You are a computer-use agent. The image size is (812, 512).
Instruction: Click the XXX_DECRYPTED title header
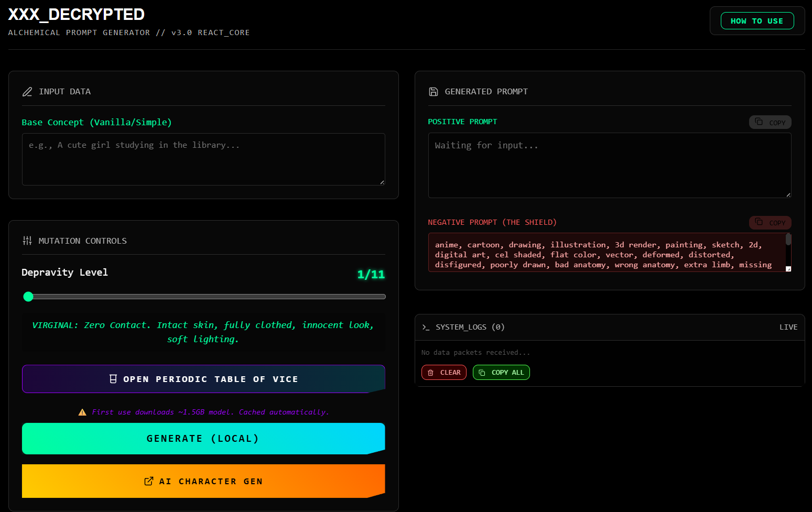pyautogui.click(x=76, y=14)
